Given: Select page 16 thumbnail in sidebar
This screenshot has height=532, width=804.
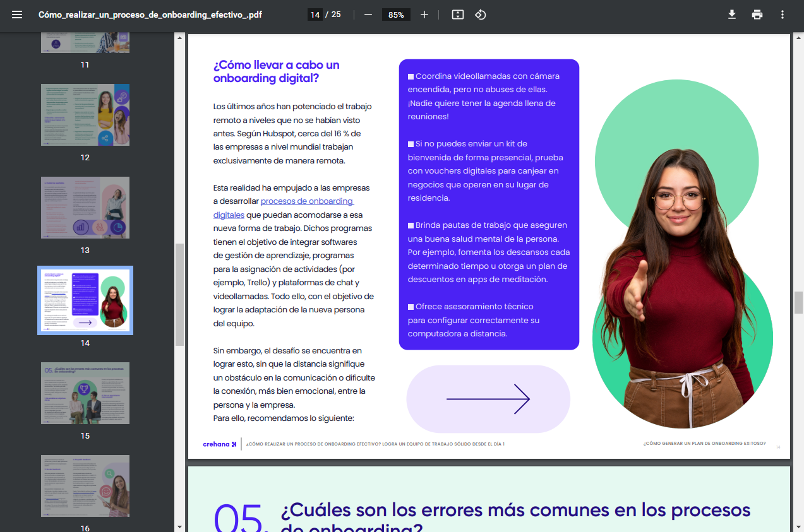Looking at the screenshot, I should point(85,486).
